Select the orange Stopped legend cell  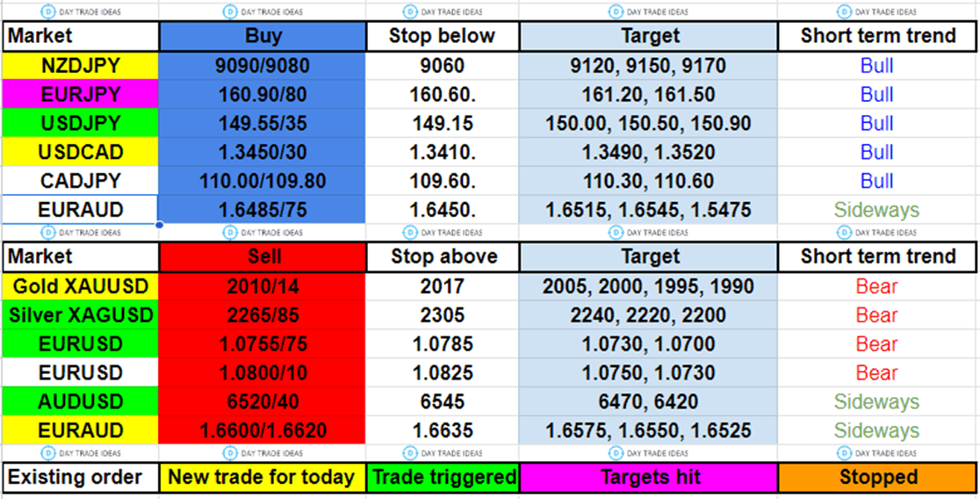pos(878,477)
